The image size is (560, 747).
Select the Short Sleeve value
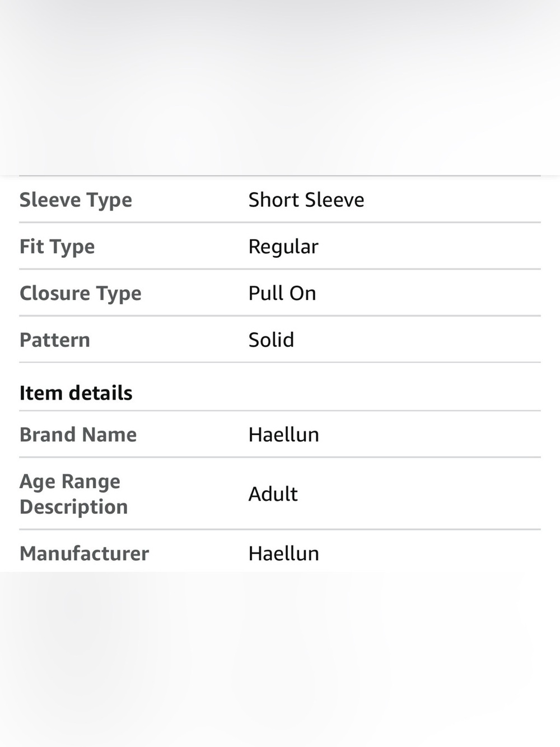pyautogui.click(x=306, y=199)
